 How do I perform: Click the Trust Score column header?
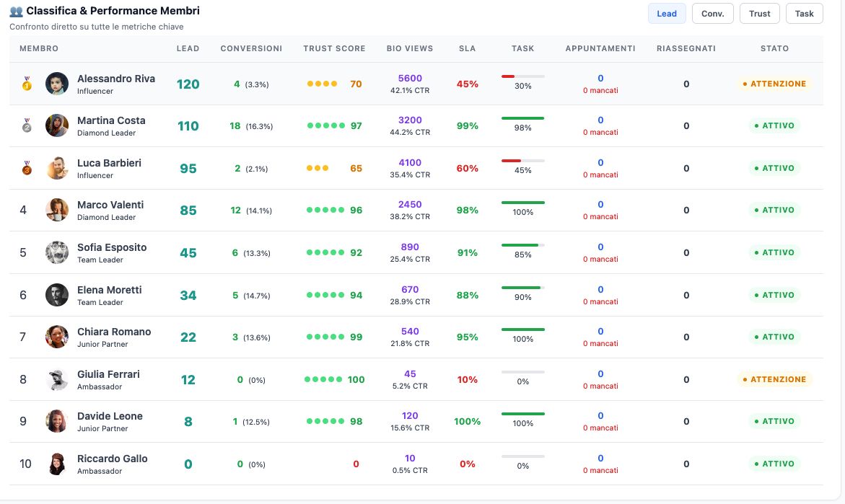click(x=334, y=49)
